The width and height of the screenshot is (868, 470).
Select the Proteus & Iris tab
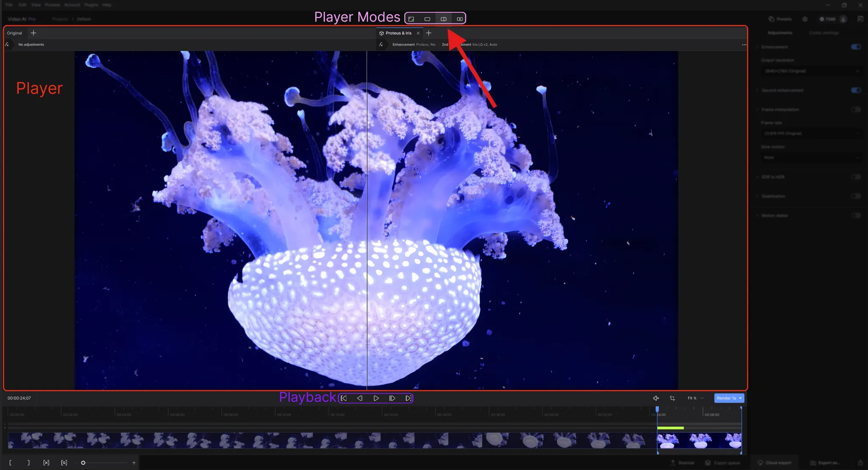[x=398, y=33]
